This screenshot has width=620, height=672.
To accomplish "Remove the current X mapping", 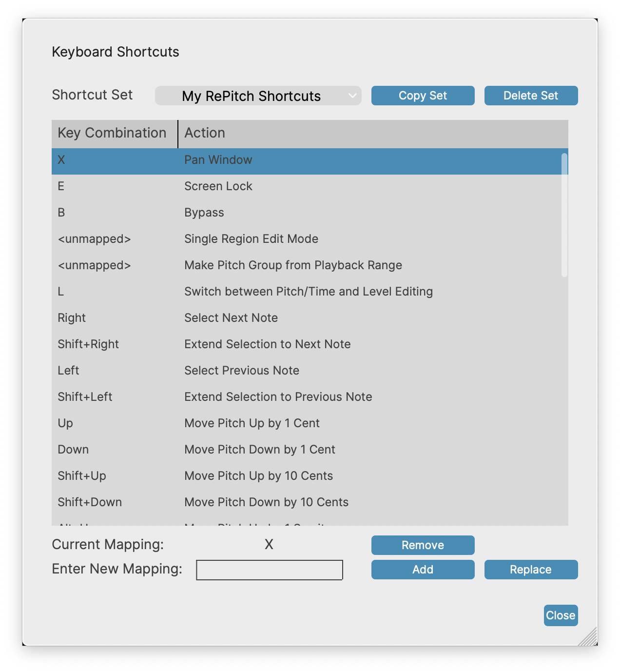I will [x=423, y=545].
